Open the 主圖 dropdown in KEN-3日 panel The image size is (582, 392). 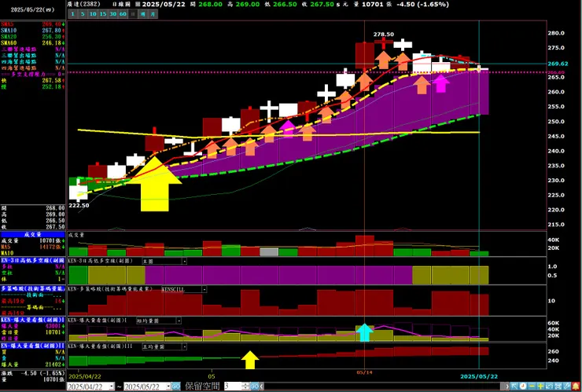coord(184,261)
